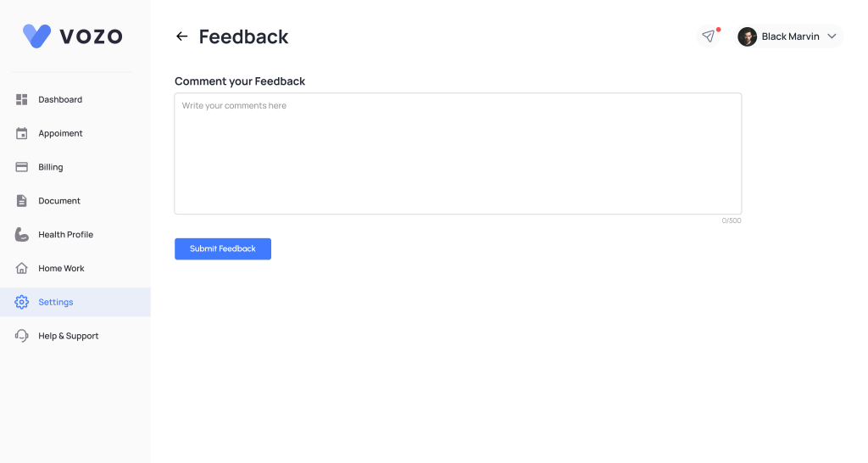Navigate to Health Profile in the sidebar
Viewport: 868px width, 463px height.
click(65, 235)
